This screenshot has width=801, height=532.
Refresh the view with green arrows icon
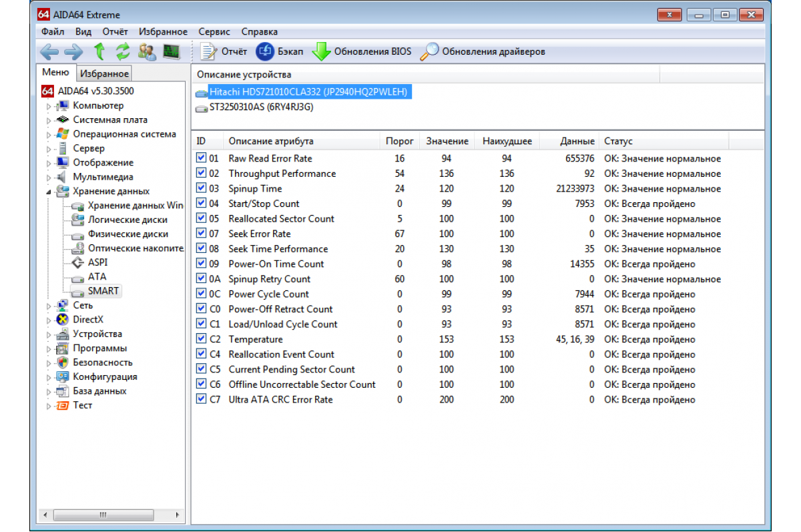[123, 51]
